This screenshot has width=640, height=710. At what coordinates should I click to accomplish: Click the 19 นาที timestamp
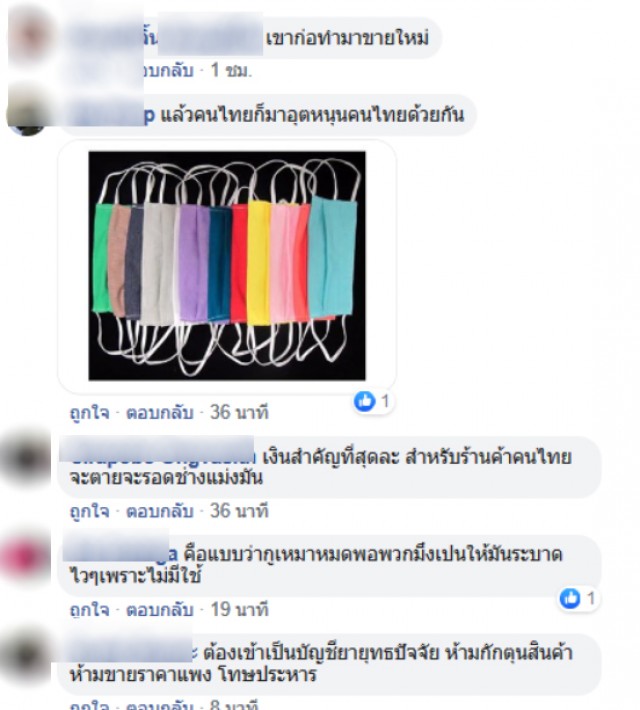coord(239,609)
